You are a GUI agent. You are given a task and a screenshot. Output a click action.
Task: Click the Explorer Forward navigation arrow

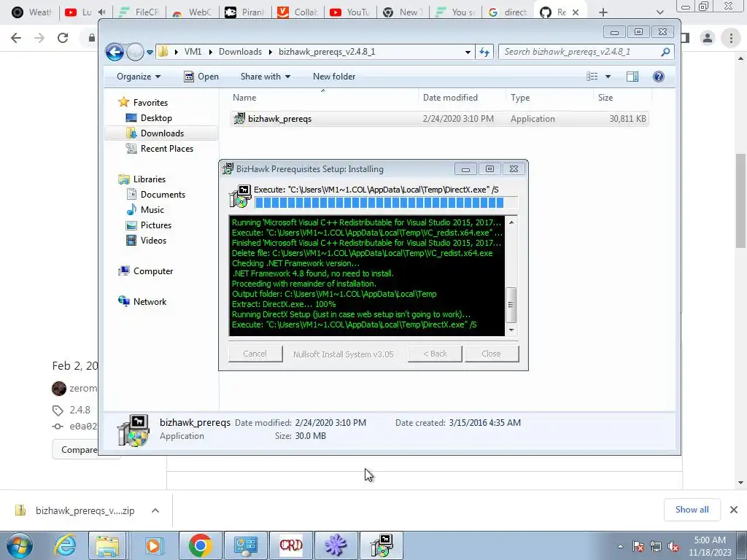135,52
